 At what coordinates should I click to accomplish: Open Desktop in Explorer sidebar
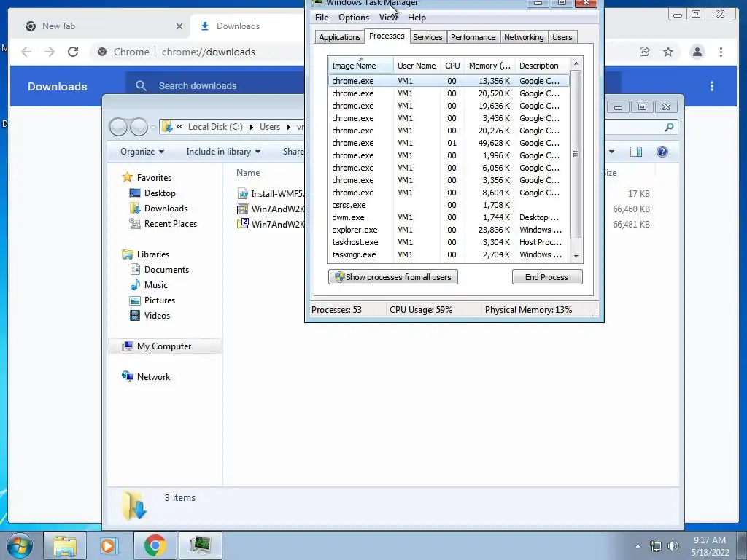tap(160, 192)
